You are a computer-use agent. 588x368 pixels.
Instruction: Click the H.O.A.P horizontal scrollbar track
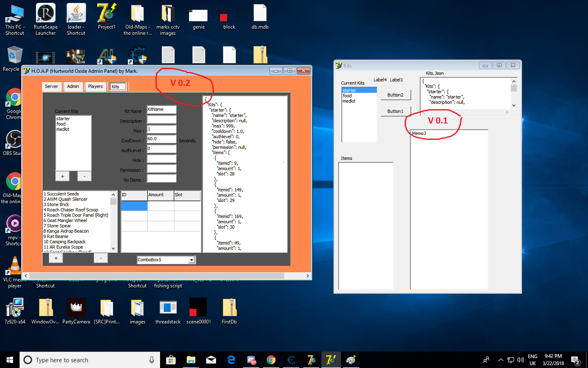(167, 276)
